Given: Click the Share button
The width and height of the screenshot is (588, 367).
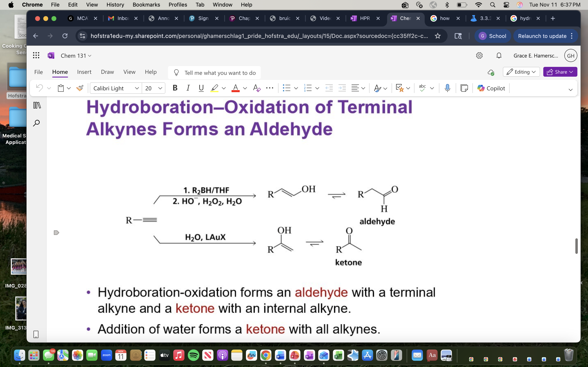Looking at the screenshot, I should pos(560,72).
